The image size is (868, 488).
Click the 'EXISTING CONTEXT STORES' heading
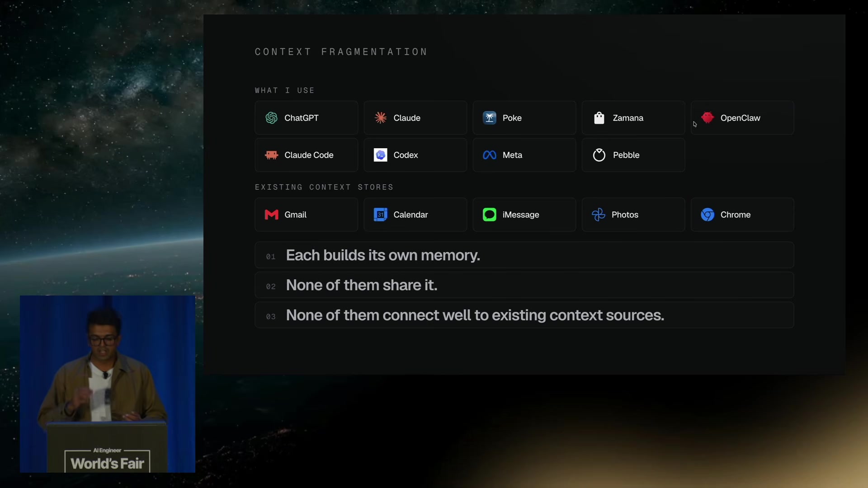tap(324, 187)
